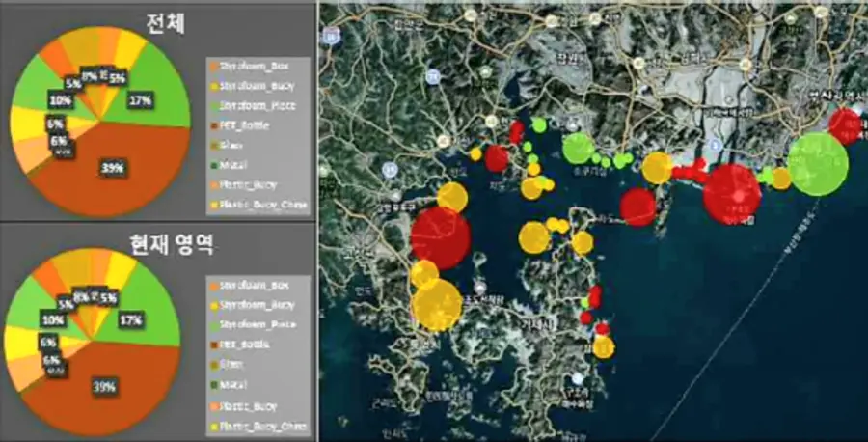Click the 39% slice in the 전체 pie chart
The width and height of the screenshot is (868, 442).
pyautogui.click(x=116, y=174)
